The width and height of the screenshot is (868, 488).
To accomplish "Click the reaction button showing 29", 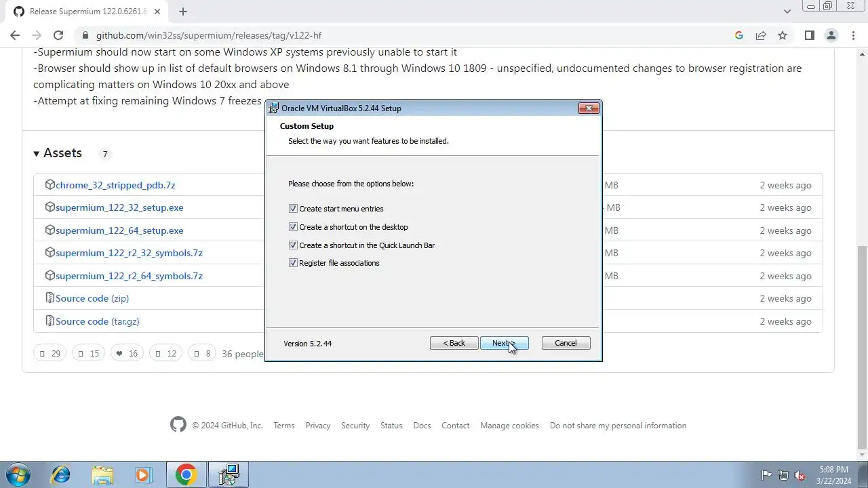I will 50,353.
